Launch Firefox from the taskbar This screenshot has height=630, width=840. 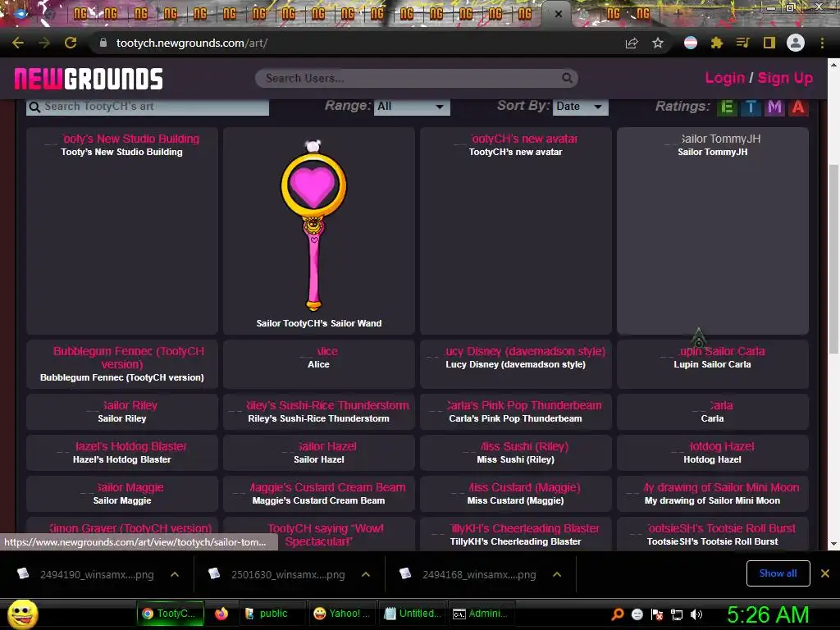pos(221,614)
